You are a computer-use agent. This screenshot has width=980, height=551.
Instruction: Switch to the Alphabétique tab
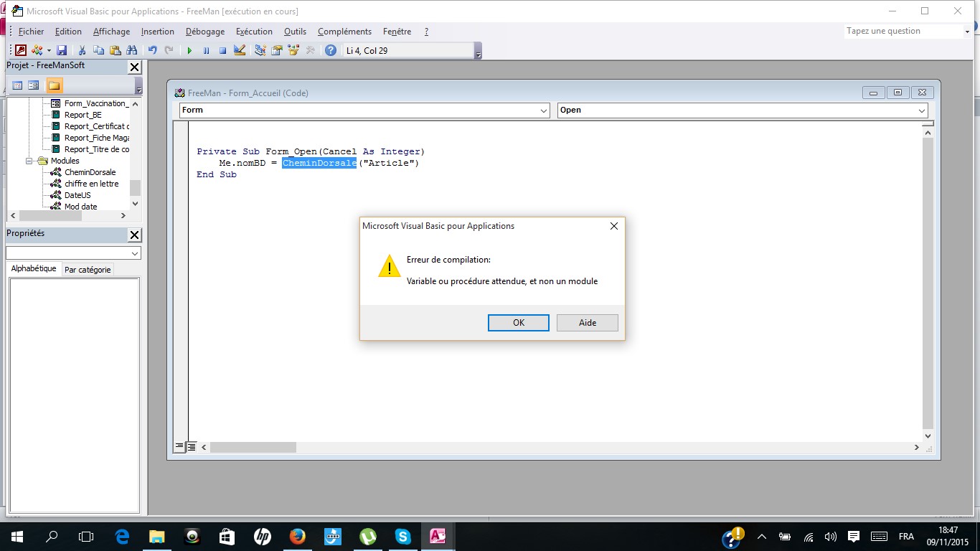34,268
